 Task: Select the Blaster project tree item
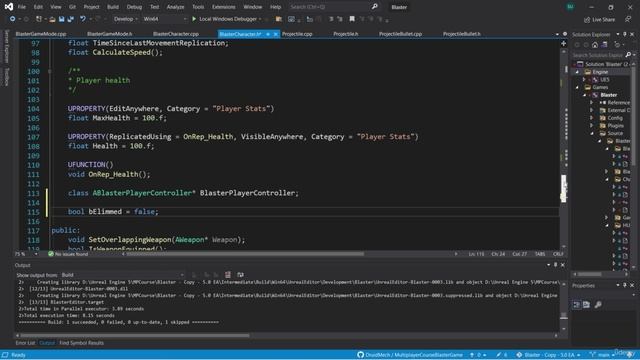(609, 95)
